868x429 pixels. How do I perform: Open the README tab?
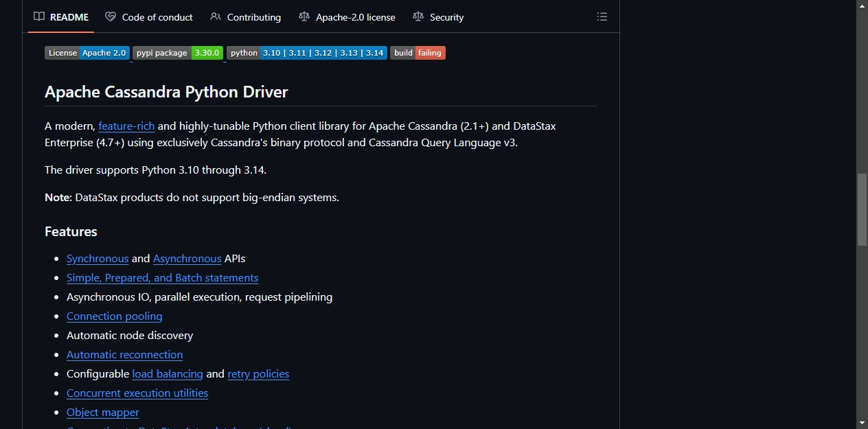[61, 17]
